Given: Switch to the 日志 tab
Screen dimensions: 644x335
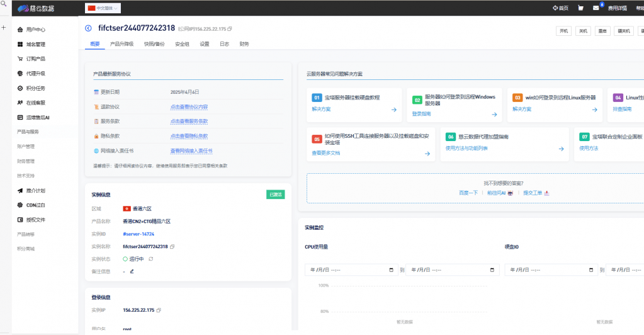Looking at the screenshot, I should (x=224, y=44).
